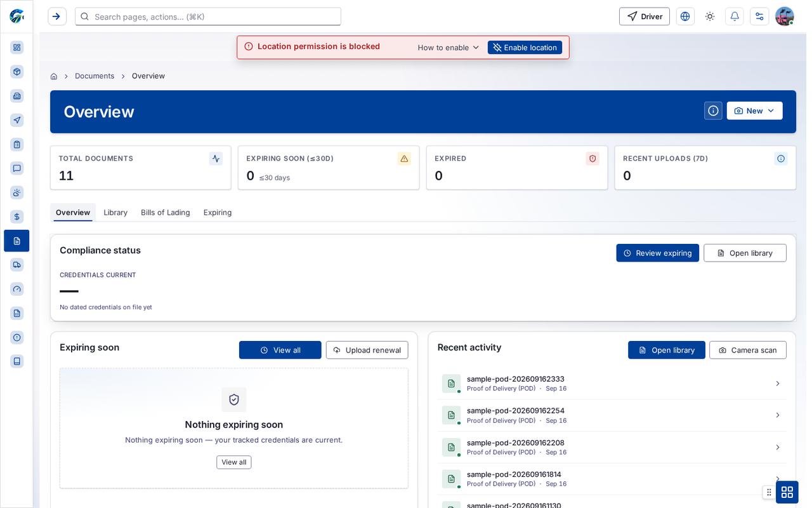Open the truck sidebar icon
Screen dimensions: 812x508
click(x=17, y=265)
